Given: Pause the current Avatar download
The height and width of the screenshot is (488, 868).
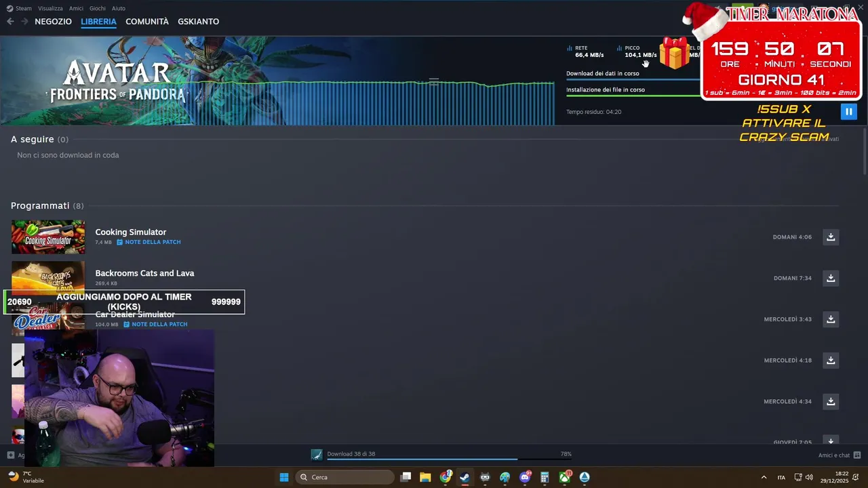Looking at the screenshot, I should [848, 112].
